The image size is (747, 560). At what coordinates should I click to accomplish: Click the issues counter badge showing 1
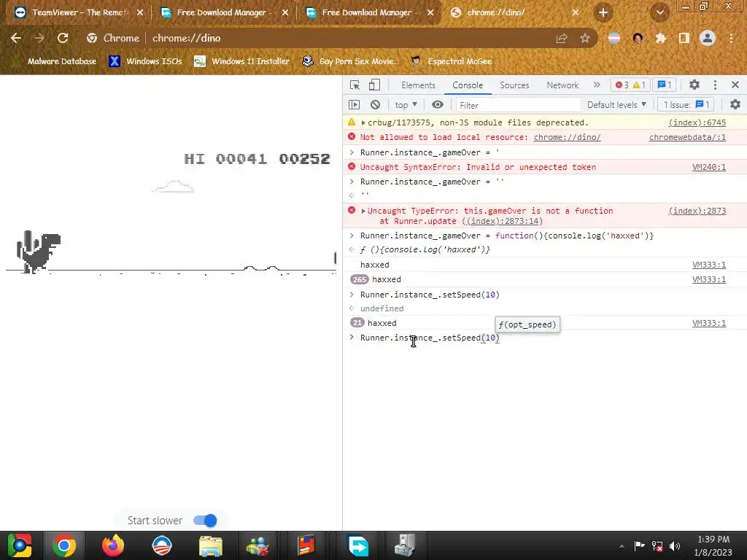tap(664, 85)
